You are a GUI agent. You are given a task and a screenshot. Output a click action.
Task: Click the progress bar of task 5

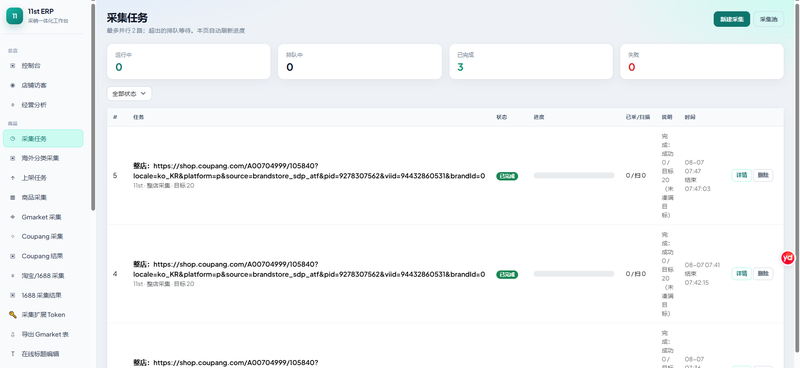click(574, 176)
